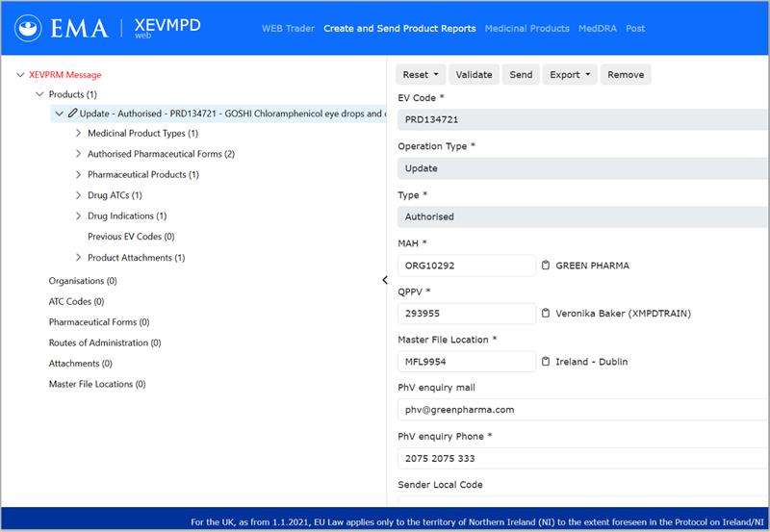Image resolution: width=770 pixels, height=532 pixels.
Task: Click the Medicinal Product Types (1) label
Action: [x=142, y=133]
